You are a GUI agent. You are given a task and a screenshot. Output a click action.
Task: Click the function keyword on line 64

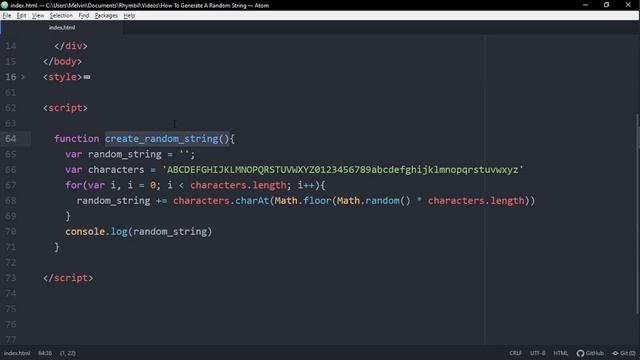(77, 139)
